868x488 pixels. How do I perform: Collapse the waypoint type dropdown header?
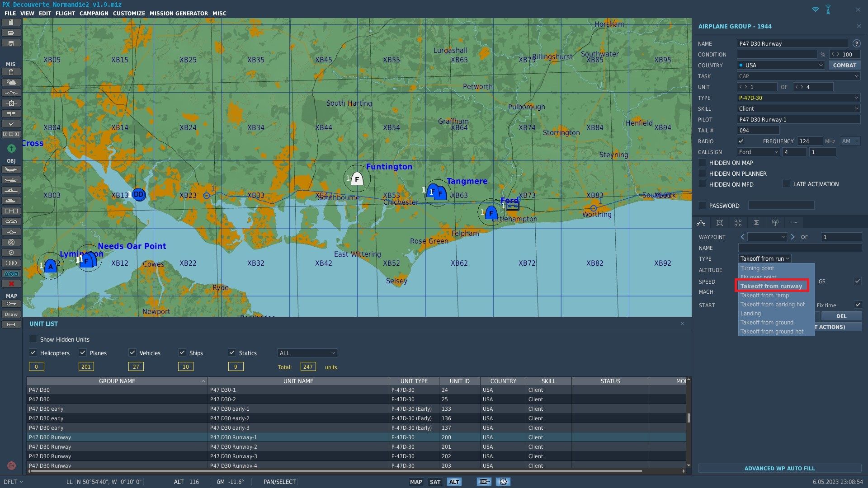(x=764, y=258)
